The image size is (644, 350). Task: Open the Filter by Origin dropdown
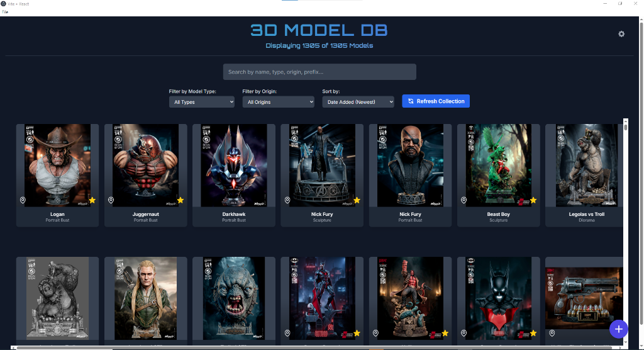pyautogui.click(x=278, y=102)
